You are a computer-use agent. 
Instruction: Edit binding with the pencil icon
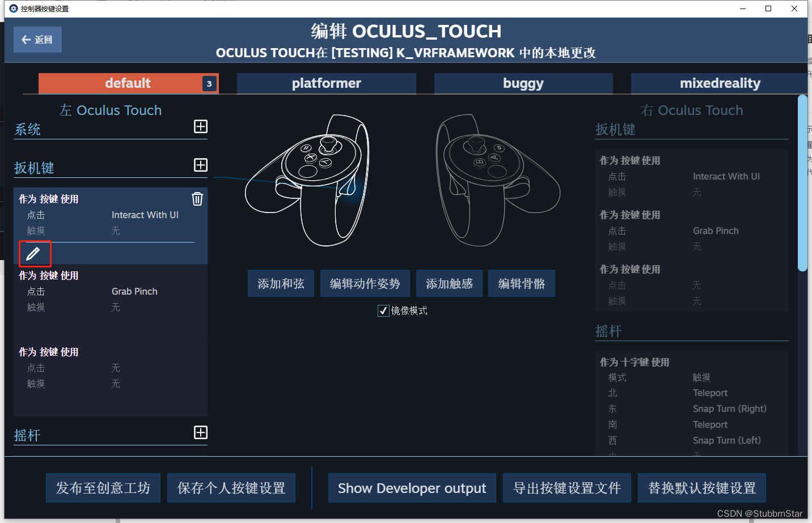[33, 253]
